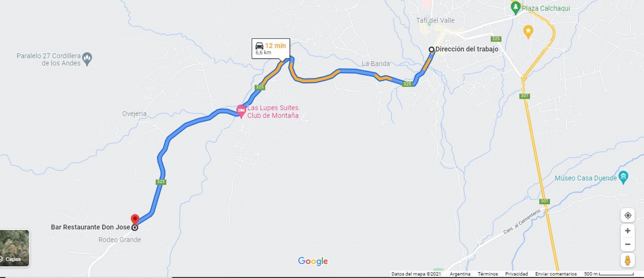Click the Plaza Calchaqui green park marker
This screenshot has width=644, height=278.
tap(515, 8)
